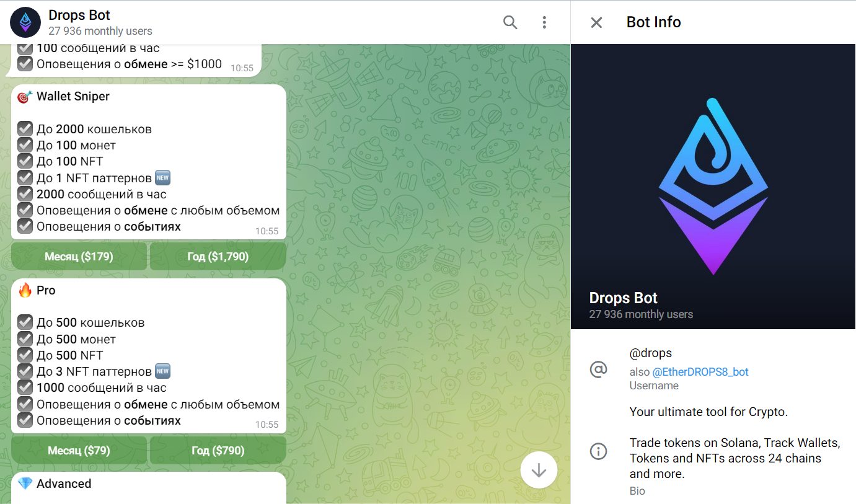Click the 'Wallet Sniper' plan title

coord(73,96)
